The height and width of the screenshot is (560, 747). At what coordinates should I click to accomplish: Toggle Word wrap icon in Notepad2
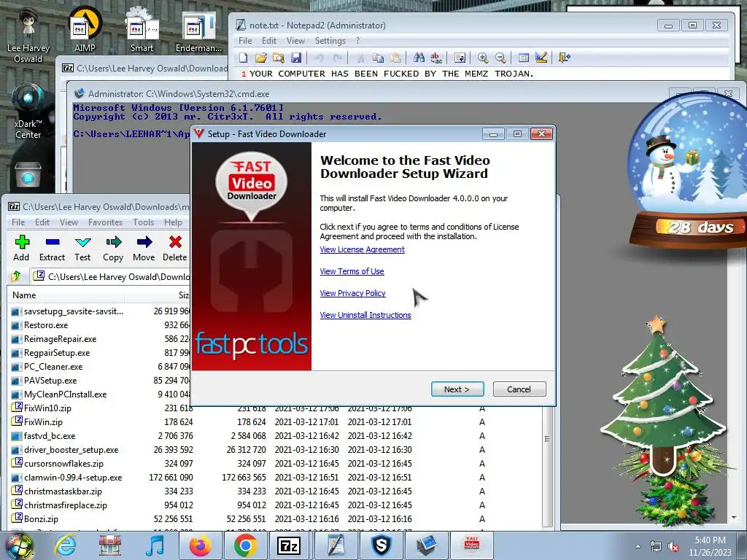pyautogui.click(x=460, y=58)
